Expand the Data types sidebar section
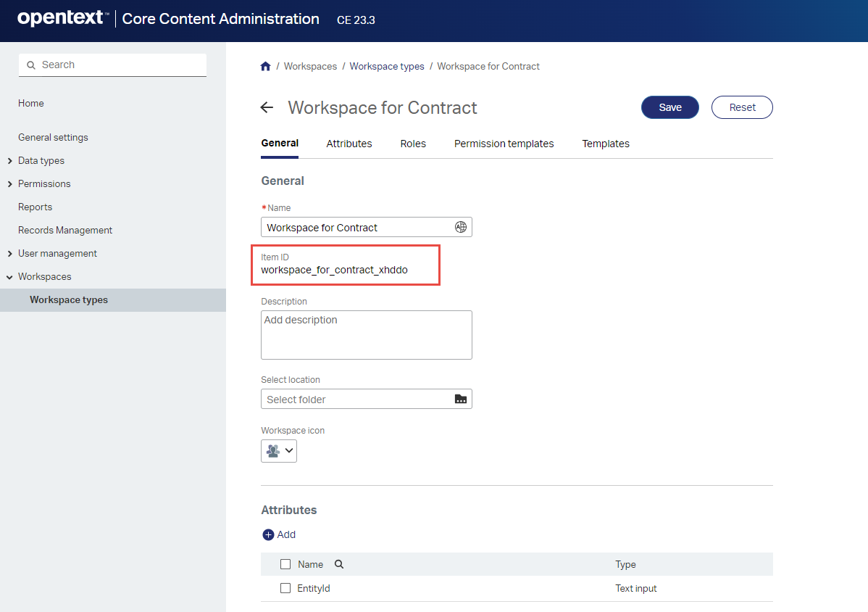The width and height of the screenshot is (868, 612). tap(9, 160)
